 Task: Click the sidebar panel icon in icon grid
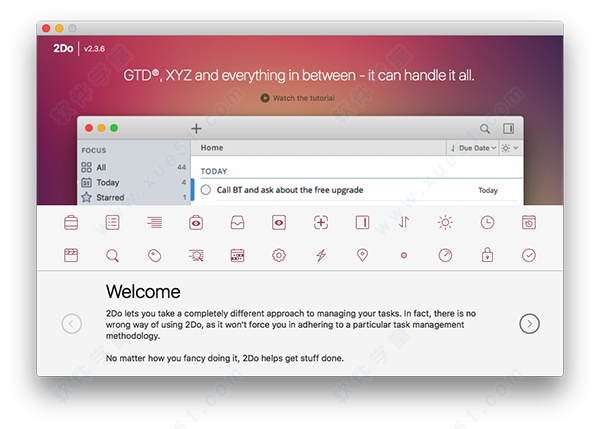coord(362,222)
